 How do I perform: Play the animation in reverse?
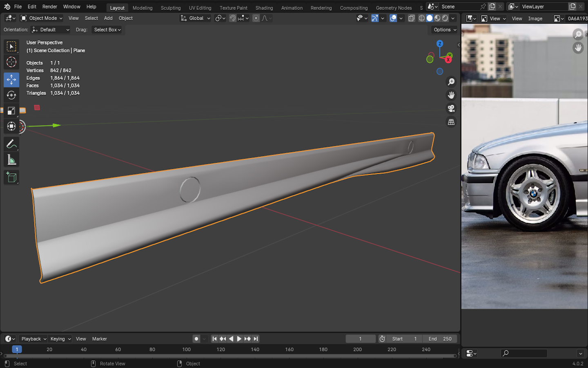[x=231, y=339]
